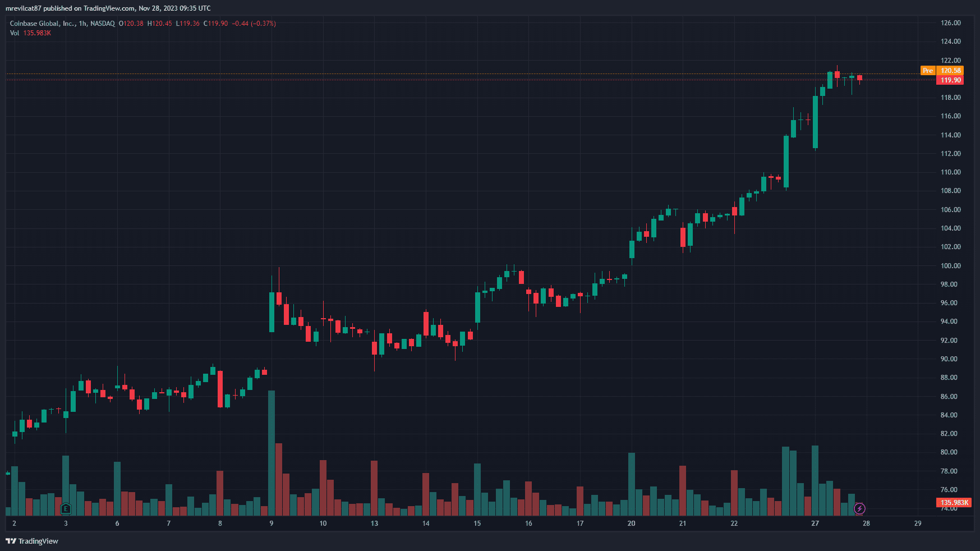Click date label 9 on time axis

pos(272,524)
